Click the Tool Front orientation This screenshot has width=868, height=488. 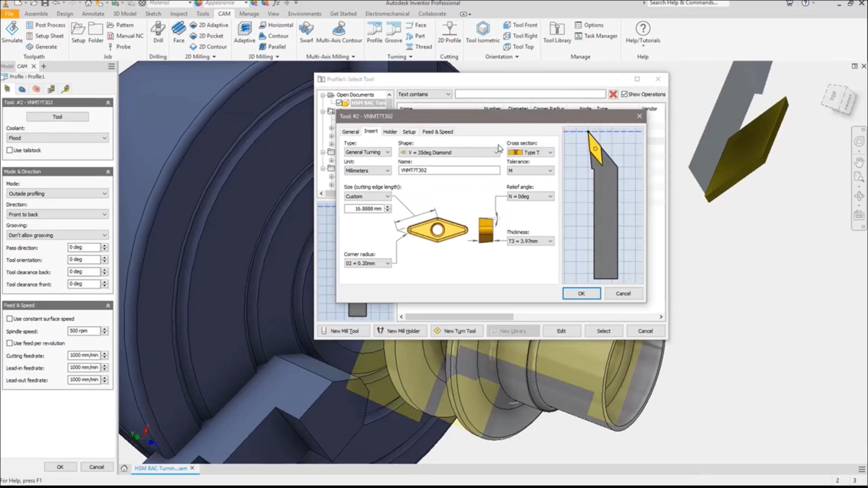pyautogui.click(x=519, y=25)
